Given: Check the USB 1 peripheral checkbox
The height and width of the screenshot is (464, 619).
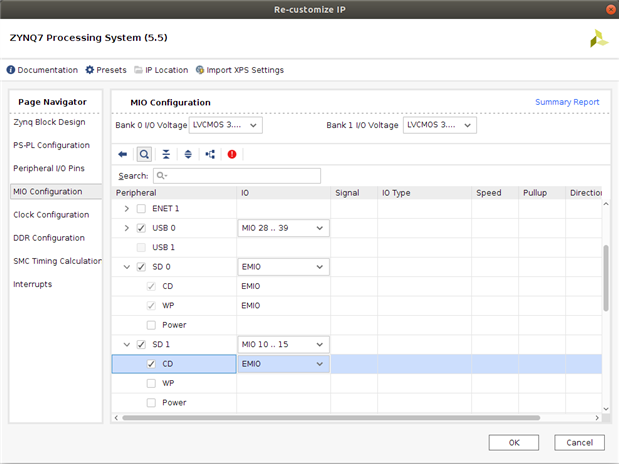Looking at the screenshot, I should 141,247.
